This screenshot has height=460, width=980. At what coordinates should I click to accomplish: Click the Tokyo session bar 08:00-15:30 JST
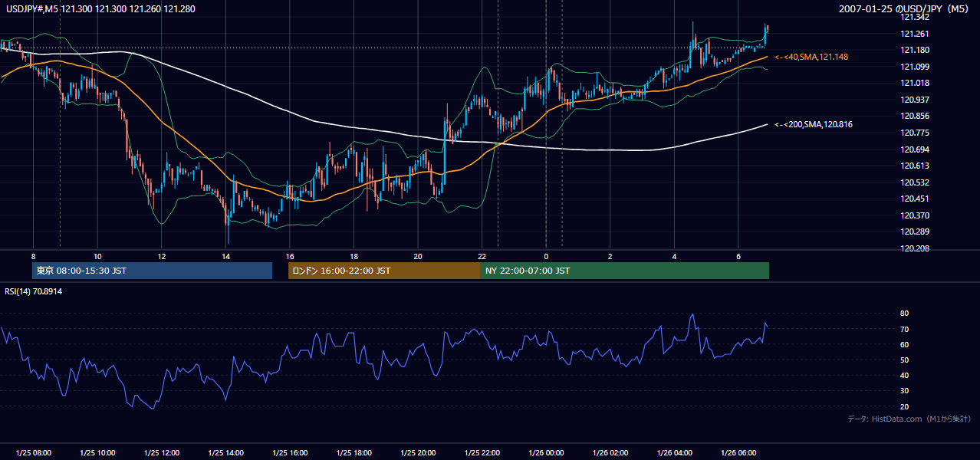pyautogui.click(x=152, y=271)
